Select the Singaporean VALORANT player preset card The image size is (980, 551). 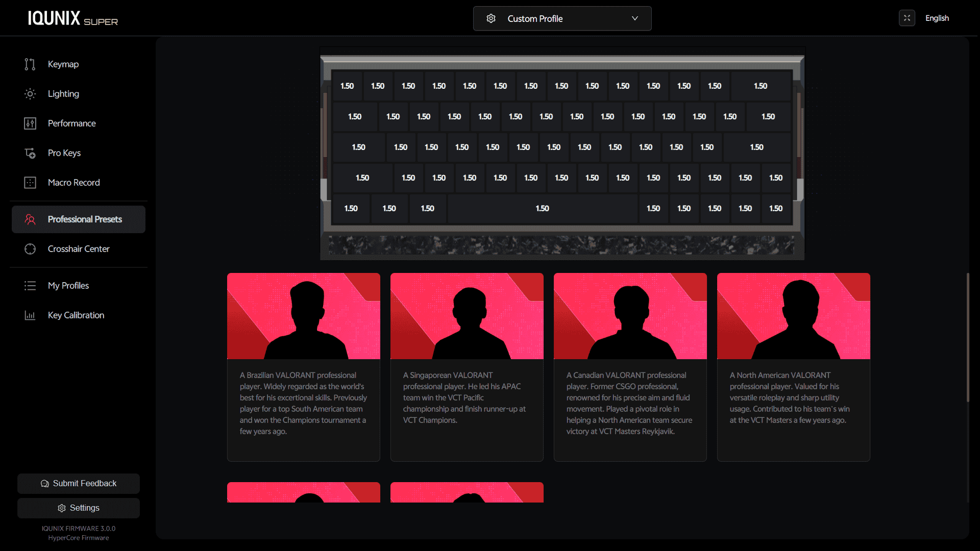click(x=467, y=367)
